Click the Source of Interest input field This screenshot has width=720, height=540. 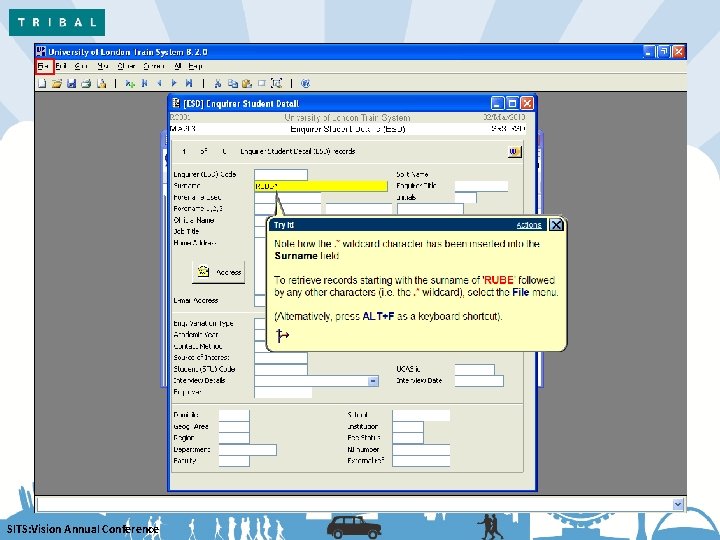tap(281, 358)
